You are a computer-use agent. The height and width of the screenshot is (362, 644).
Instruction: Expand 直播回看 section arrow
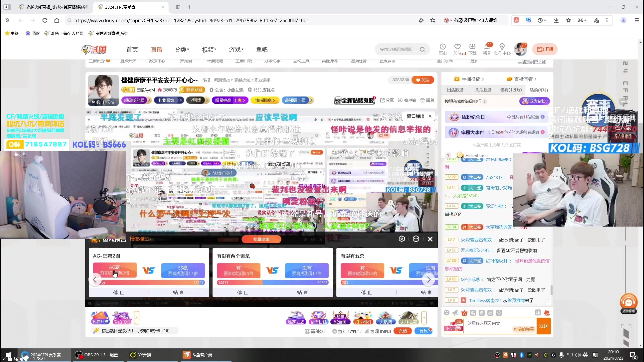point(535,79)
